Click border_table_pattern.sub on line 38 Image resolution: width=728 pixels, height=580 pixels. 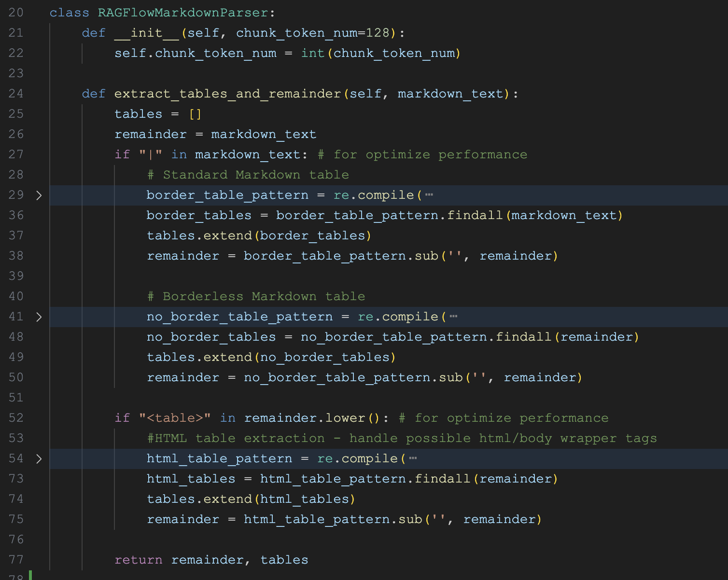[x=341, y=256]
